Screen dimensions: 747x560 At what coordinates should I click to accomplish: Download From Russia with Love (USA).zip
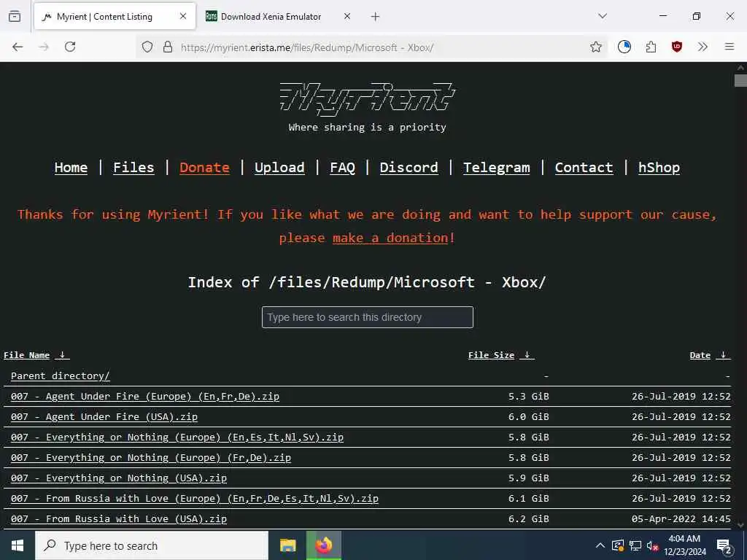[119, 519]
